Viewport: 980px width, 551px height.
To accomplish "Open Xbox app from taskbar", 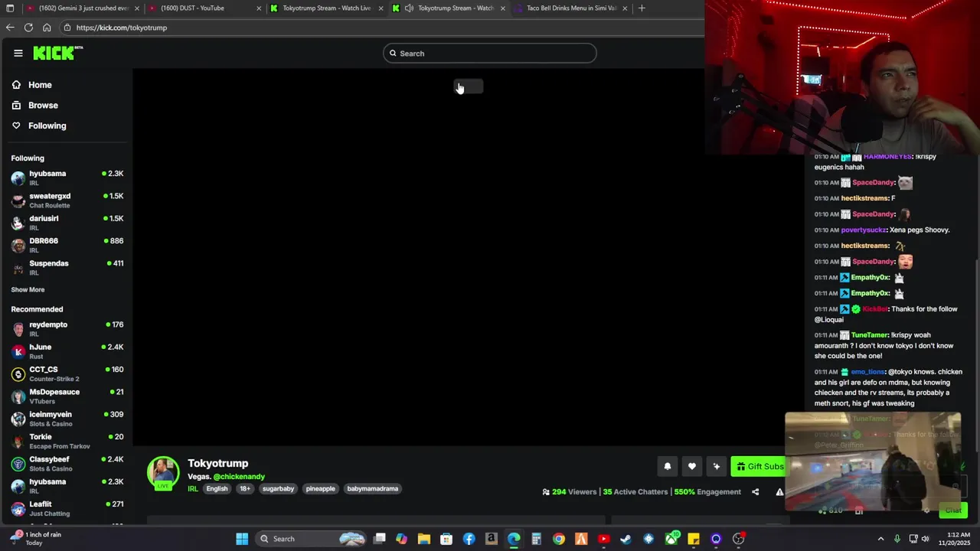I will [x=671, y=539].
